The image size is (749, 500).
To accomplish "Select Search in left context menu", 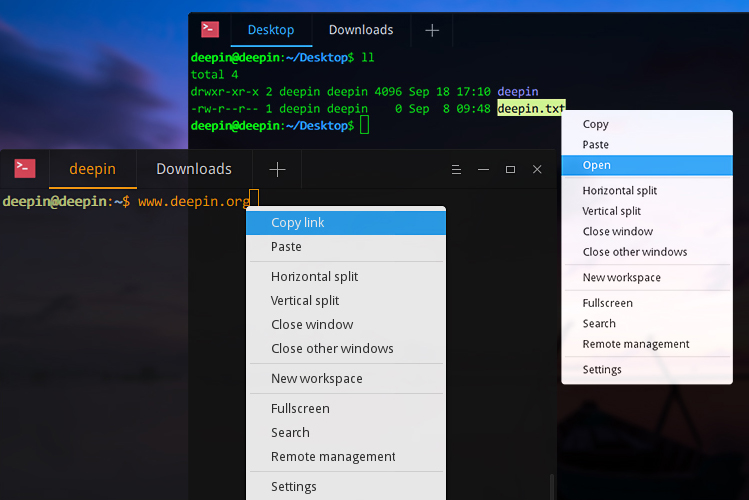I will pos(346,433).
